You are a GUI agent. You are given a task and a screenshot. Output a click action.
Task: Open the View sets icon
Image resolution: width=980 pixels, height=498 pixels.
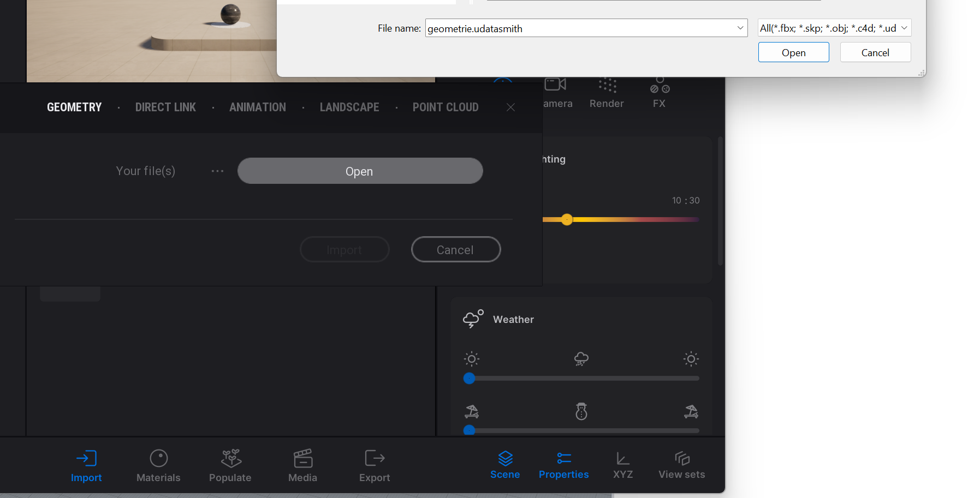click(681, 459)
